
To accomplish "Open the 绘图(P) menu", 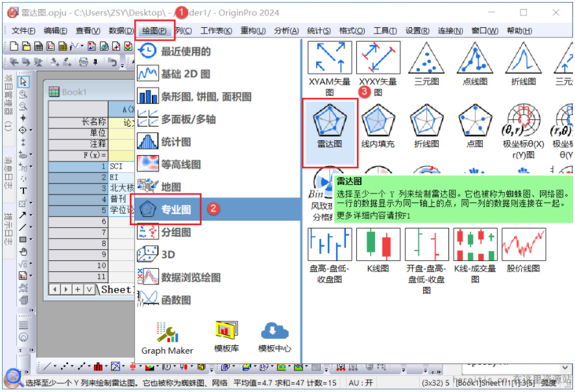I will click(x=154, y=31).
